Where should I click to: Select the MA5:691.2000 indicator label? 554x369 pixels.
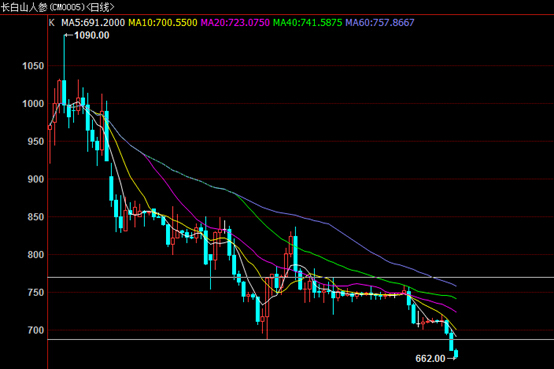point(93,23)
